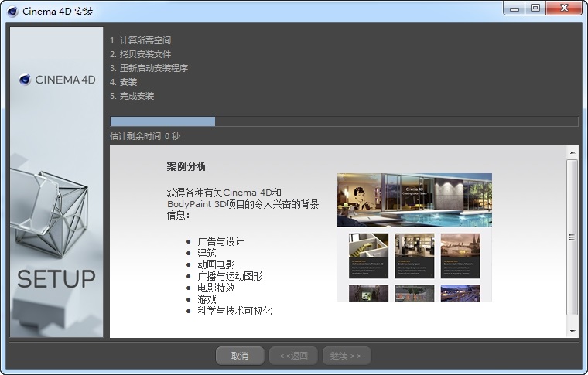The height and width of the screenshot is (375, 588).
Task: Click the 继续 >> continue button
Action: coord(346,356)
